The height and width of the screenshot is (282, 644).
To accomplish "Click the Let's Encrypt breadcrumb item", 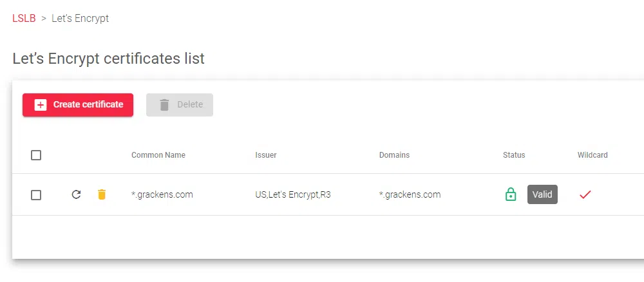I will (x=80, y=18).
